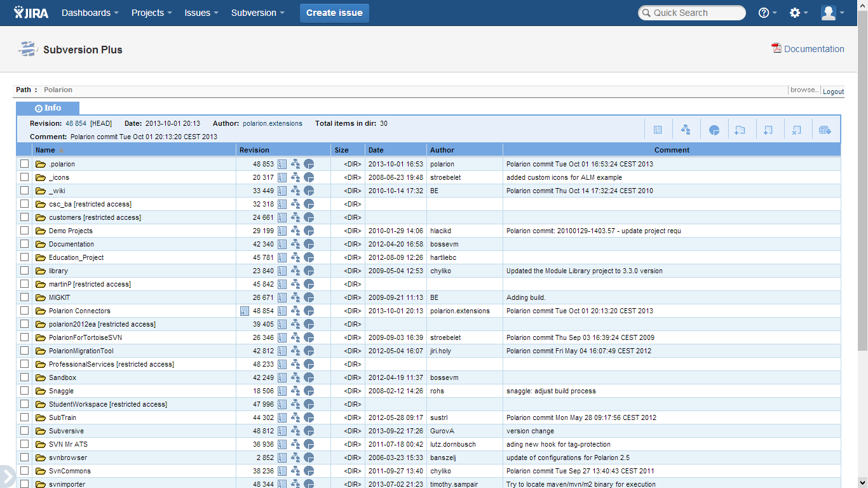Click the folder icon of SVN Mr ATS
868x488 pixels.
click(x=41, y=444)
